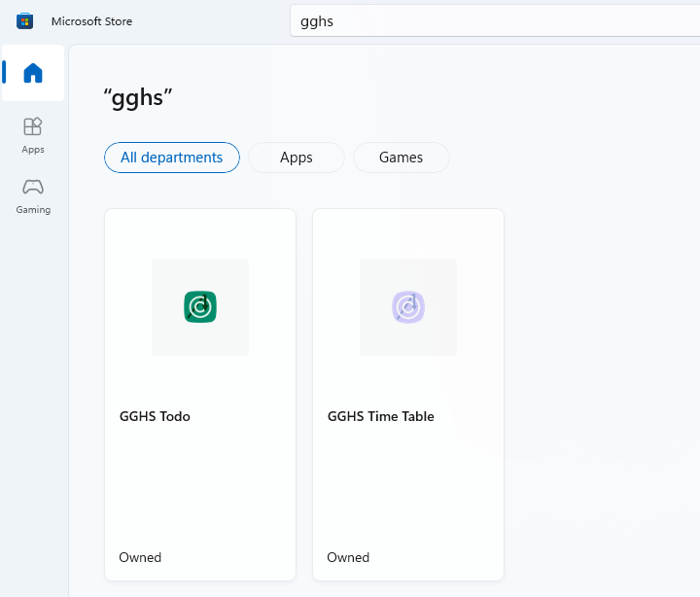Click the Microsoft Store title text
The image size is (700, 597).
pos(91,21)
